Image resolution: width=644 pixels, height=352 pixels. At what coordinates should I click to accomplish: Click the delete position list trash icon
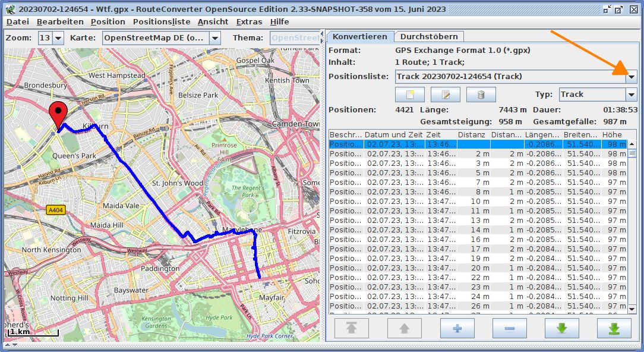click(481, 95)
